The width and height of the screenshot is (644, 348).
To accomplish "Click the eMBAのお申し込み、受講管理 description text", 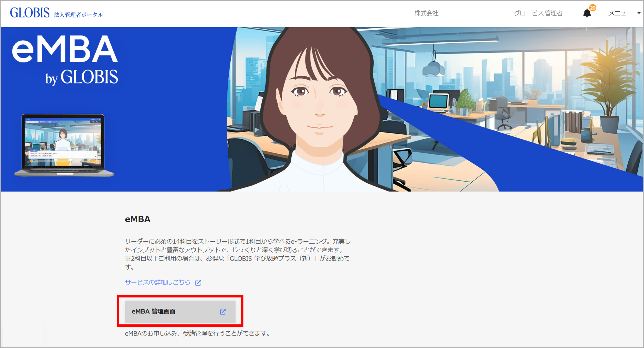I will click(197, 334).
